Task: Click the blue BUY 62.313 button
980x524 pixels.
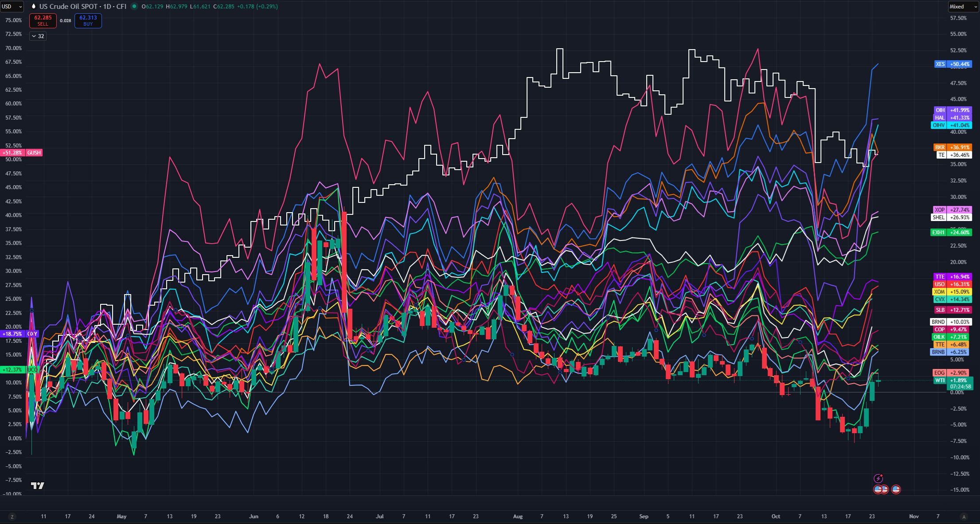Action: (88, 20)
